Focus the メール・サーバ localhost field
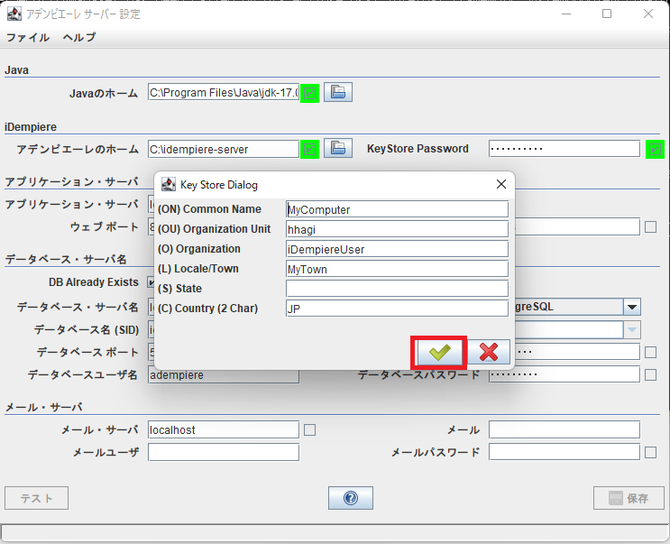Screen dimensions: 670x544 (x=223, y=430)
